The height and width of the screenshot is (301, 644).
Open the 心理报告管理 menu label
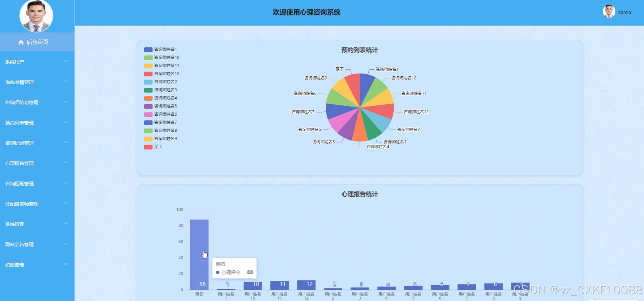pos(19,163)
